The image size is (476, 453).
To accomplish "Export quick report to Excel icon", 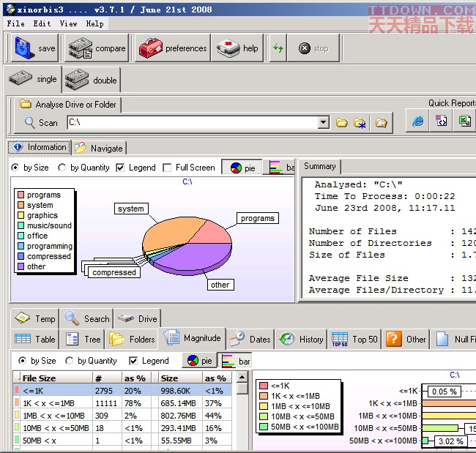I will click(464, 121).
